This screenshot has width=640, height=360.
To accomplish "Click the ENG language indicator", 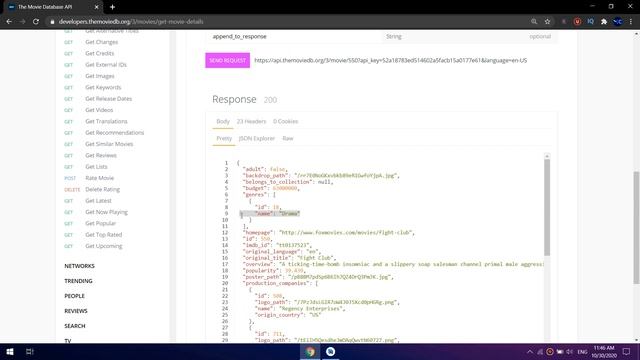I will (582, 351).
